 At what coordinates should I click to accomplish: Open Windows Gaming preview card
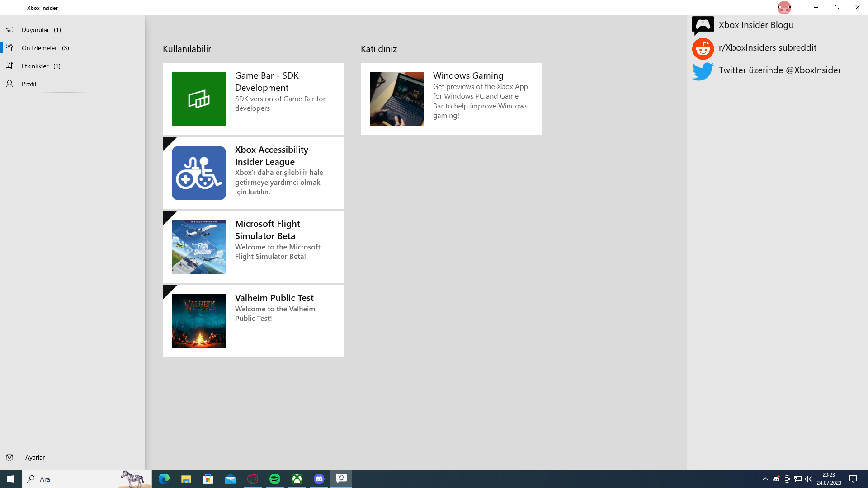[451, 99]
